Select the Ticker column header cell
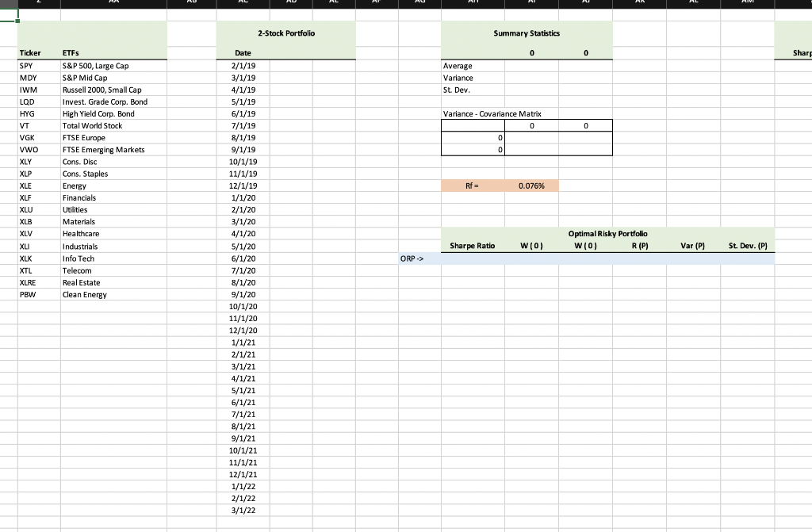This screenshot has width=812, height=532. click(x=30, y=53)
